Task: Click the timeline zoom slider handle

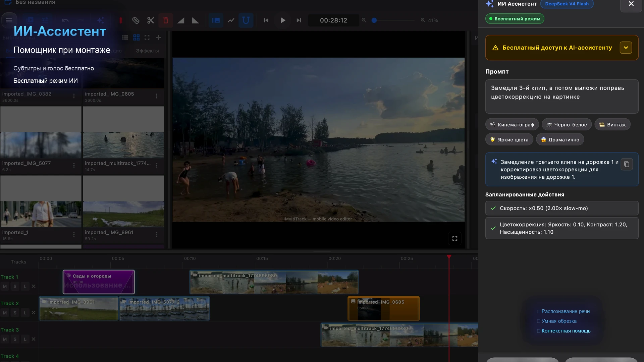Action: [x=374, y=20]
